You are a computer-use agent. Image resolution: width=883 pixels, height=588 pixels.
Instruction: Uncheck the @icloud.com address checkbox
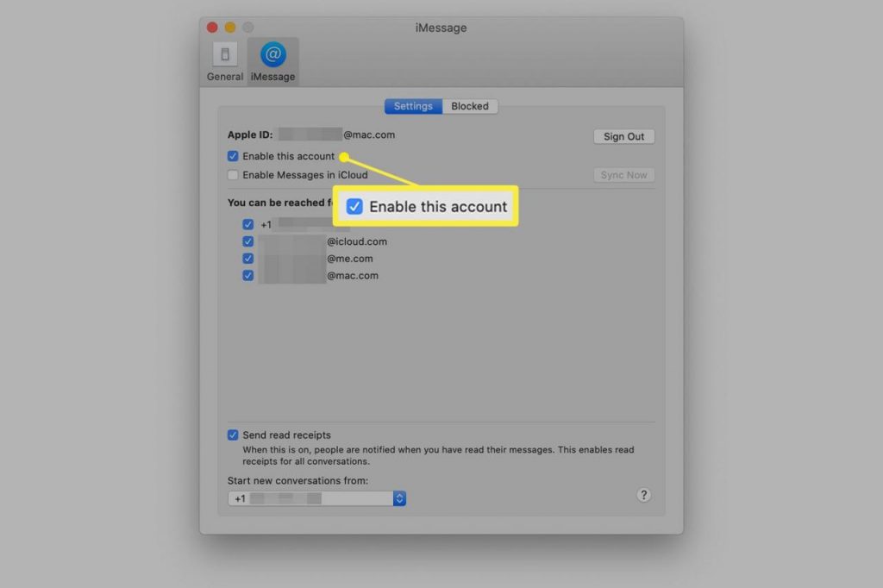point(247,241)
